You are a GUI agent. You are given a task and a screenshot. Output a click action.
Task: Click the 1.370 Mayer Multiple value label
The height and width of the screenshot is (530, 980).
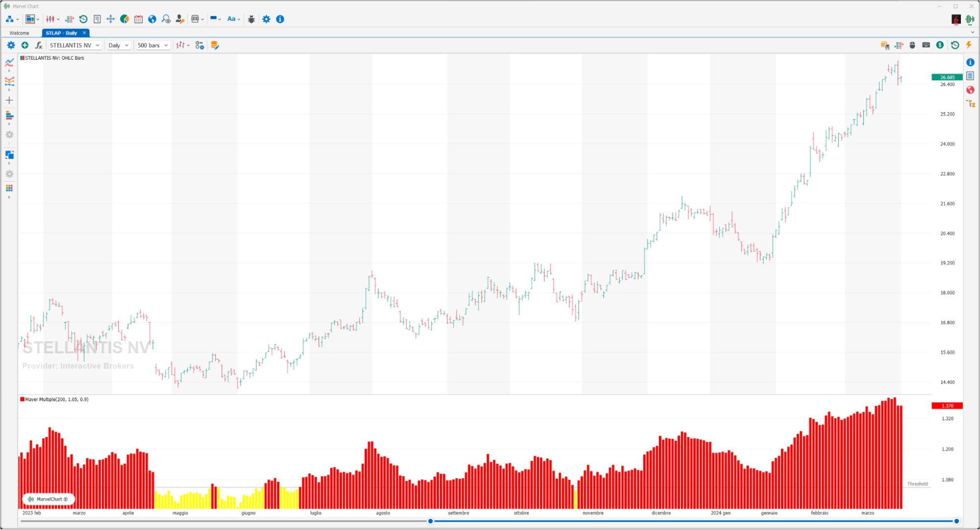947,406
